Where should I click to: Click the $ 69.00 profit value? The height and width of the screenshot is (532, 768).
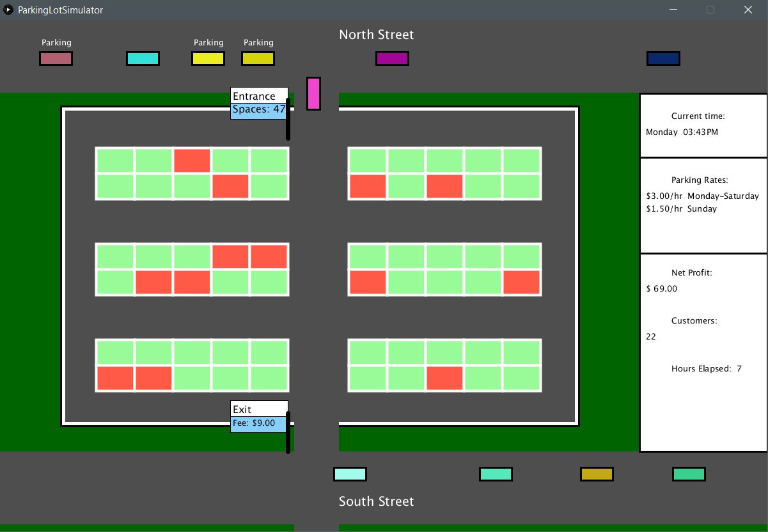tap(662, 289)
